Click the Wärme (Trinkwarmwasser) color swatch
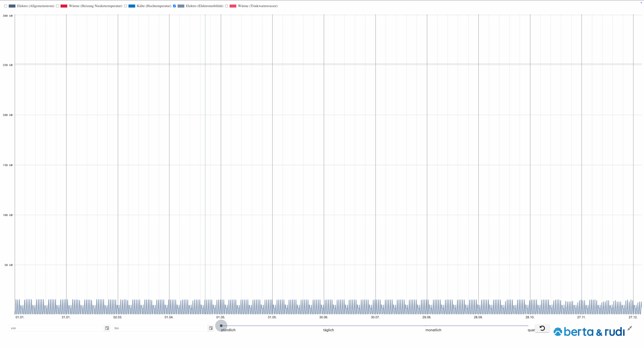This screenshot has width=644, height=349. 233,6
